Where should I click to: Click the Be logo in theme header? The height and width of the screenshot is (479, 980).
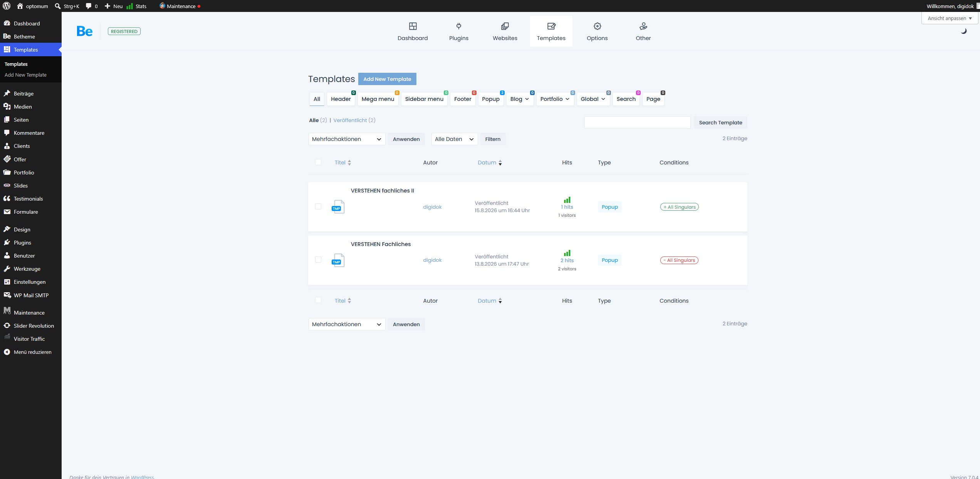point(85,31)
